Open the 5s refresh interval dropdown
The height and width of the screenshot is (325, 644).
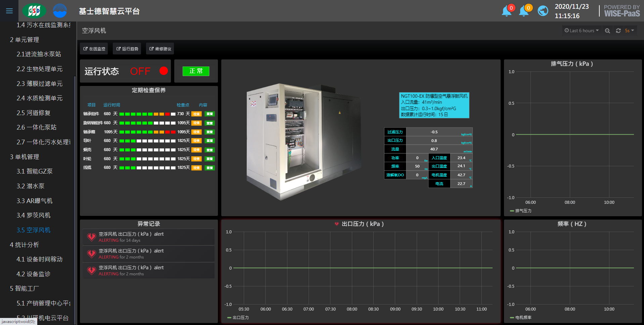(x=629, y=31)
